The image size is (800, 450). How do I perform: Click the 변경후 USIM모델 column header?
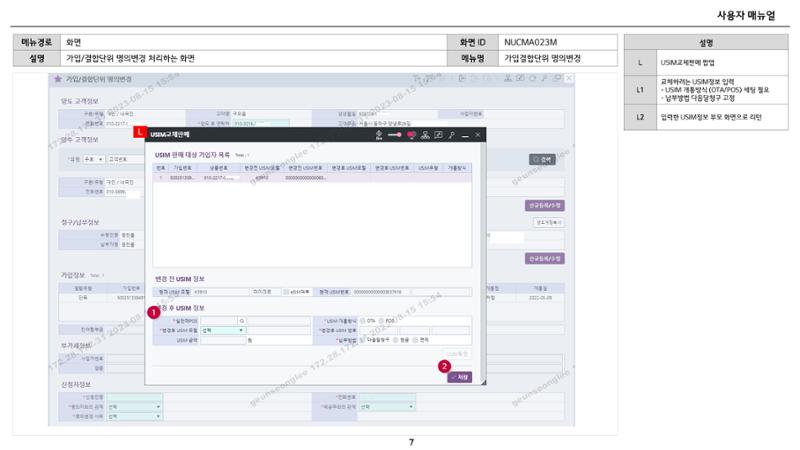pos(348,168)
